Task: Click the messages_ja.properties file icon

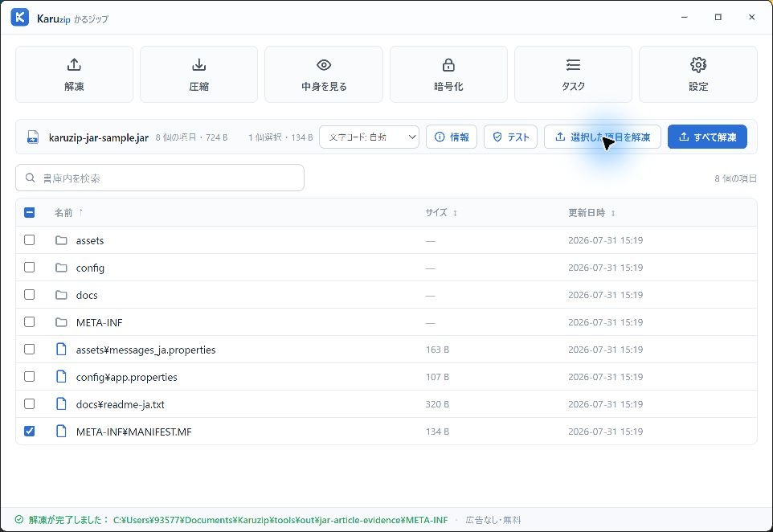Action: 61,350
